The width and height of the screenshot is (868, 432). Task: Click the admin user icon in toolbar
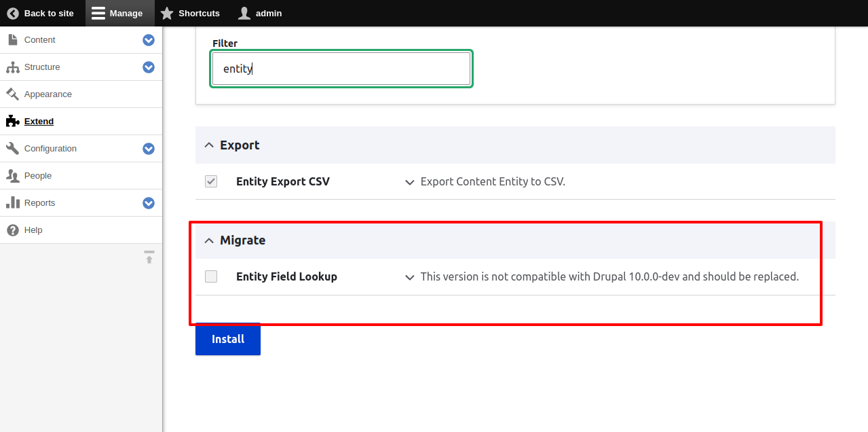pos(243,13)
